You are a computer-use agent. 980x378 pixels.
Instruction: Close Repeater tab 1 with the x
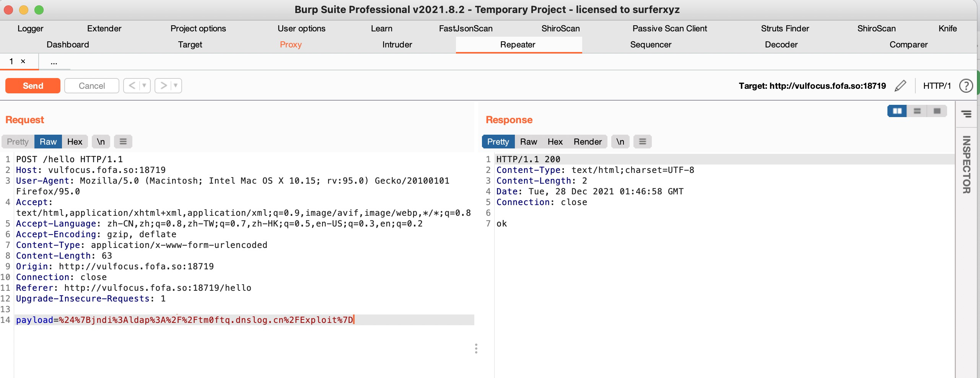(x=23, y=61)
